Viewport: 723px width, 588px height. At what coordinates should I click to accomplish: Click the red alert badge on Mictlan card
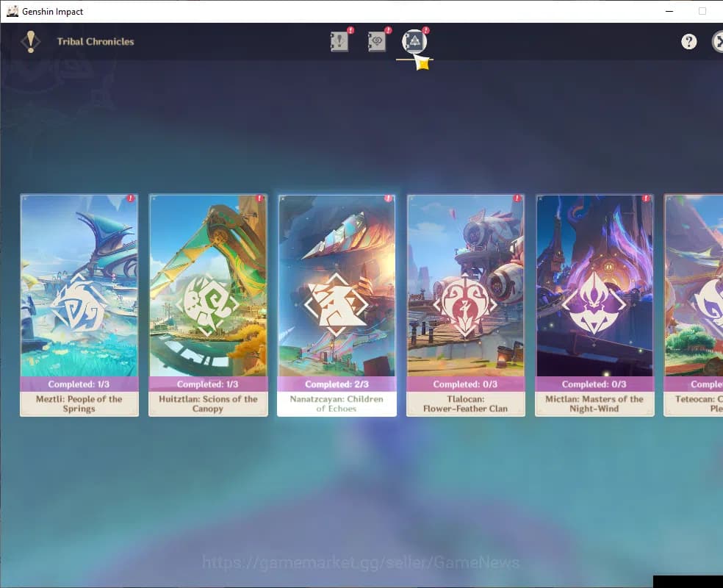pyautogui.click(x=646, y=198)
